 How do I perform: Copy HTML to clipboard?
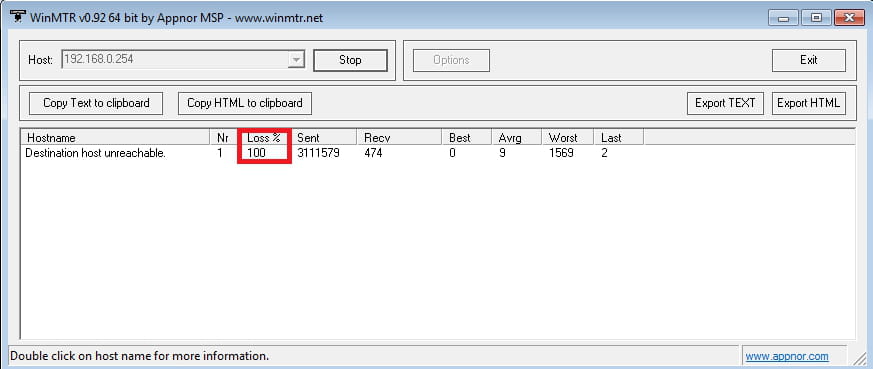pos(244,103)
